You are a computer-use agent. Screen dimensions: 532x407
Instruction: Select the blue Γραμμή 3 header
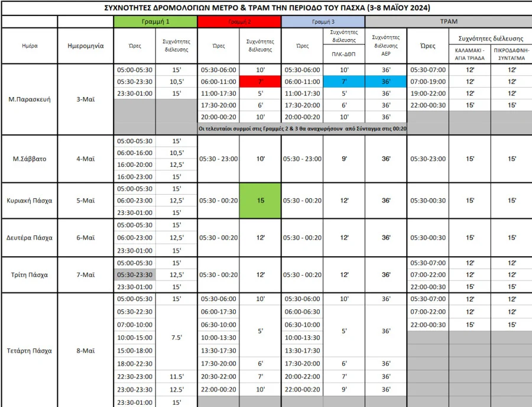coord(323,21)
